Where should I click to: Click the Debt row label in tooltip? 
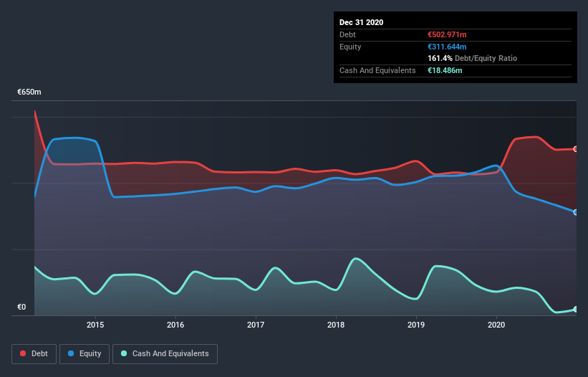click(x=347, y=34)
